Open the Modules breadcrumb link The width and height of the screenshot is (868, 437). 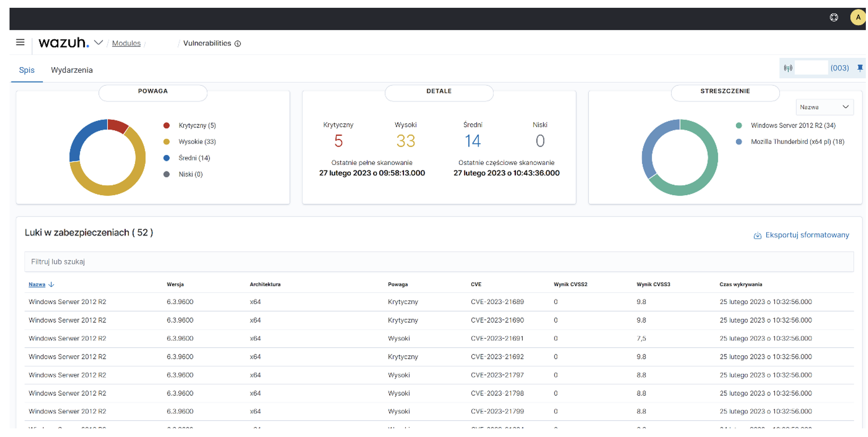coord(126,43)
